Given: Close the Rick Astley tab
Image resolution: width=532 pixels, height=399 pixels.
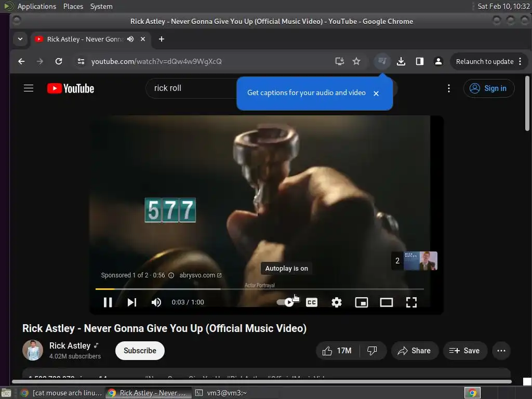Looking at the screenshot, I should (143, 39).
